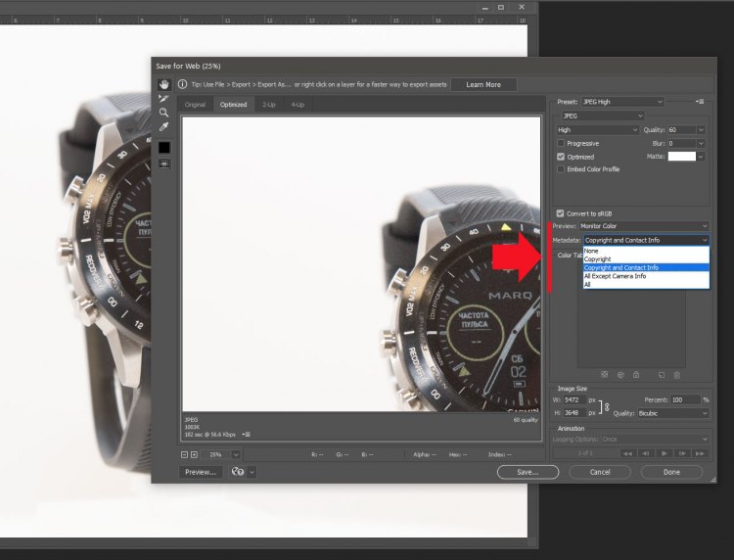Click the map selected colors to transparent icon
The width and height of the screenshot is (734, 560).
(605, 375)
